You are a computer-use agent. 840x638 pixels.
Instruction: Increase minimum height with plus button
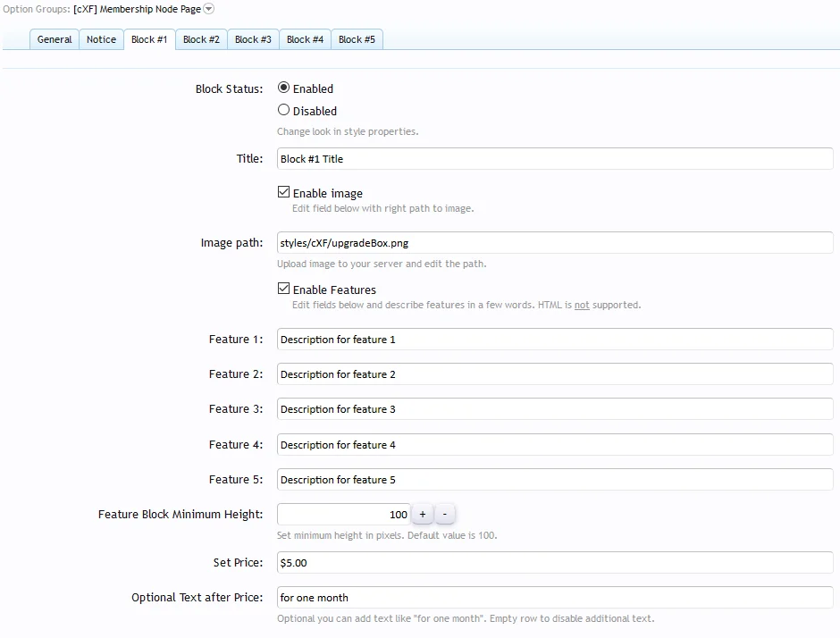[423, 515]
